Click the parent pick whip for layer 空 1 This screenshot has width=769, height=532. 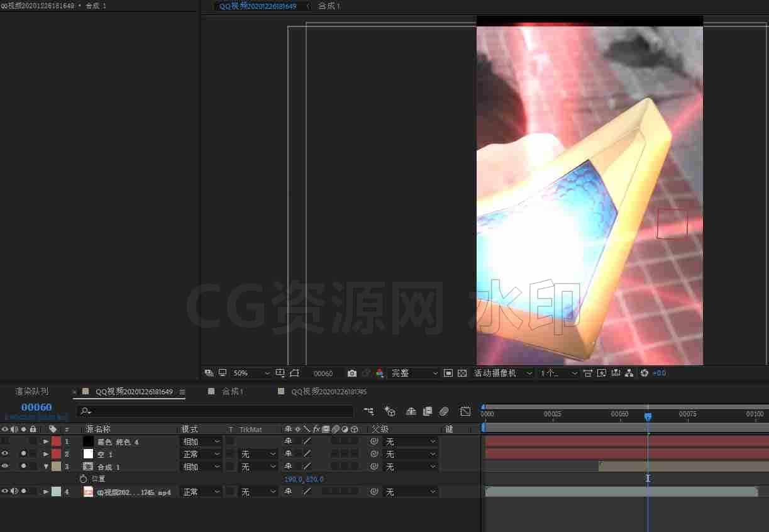(x=374, y=454)
